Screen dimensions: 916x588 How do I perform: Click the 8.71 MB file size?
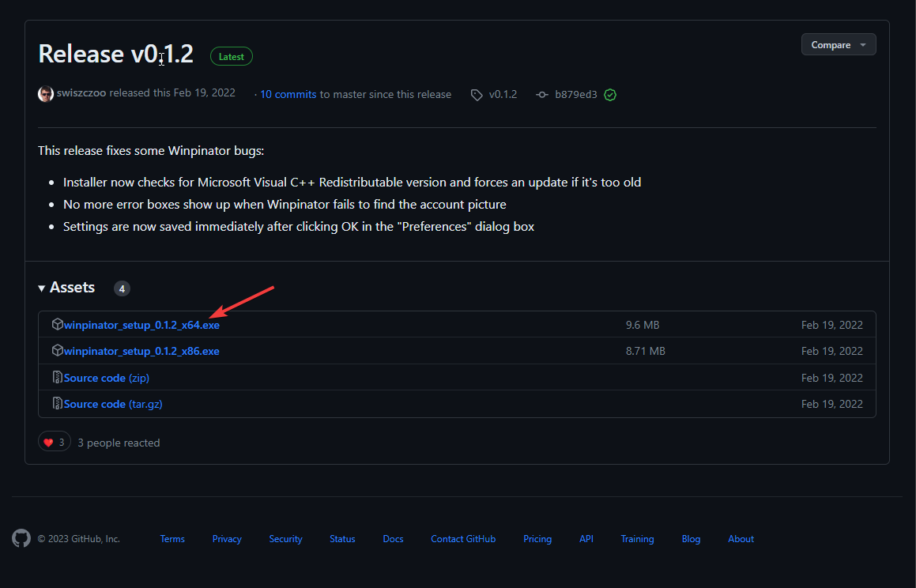646,351
